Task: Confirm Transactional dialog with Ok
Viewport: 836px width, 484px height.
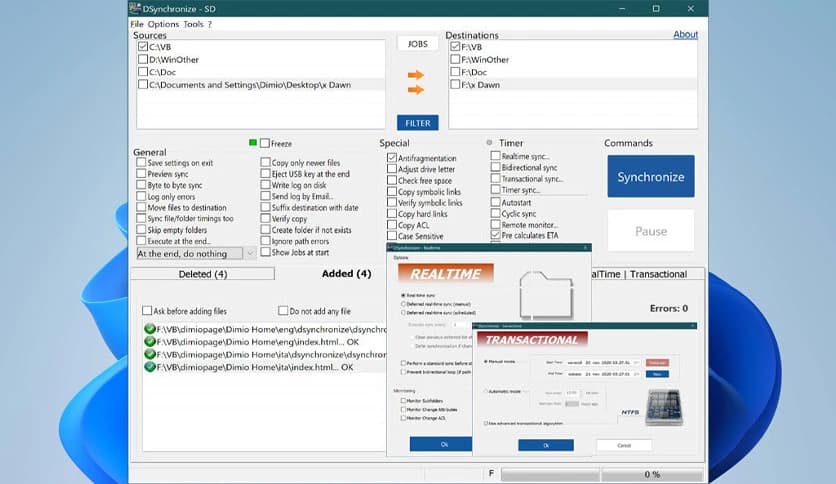Action: tap(546, 445)
